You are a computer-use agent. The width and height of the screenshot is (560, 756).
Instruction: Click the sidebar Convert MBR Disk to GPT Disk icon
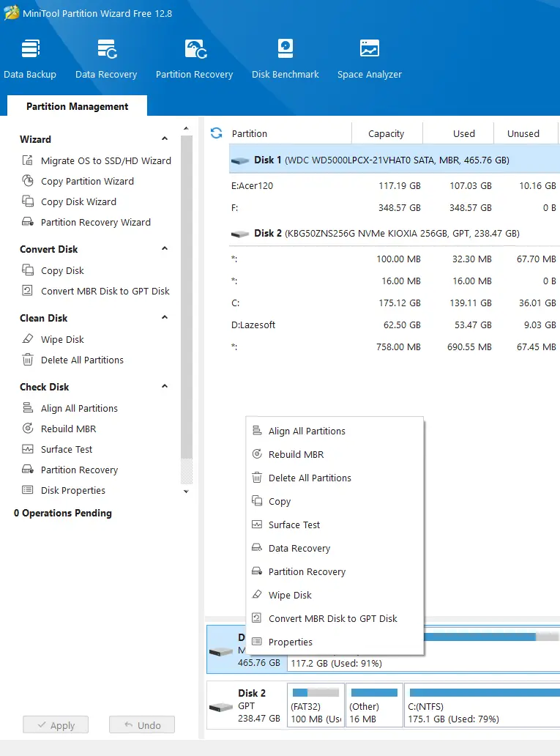[x=28, y=290]
